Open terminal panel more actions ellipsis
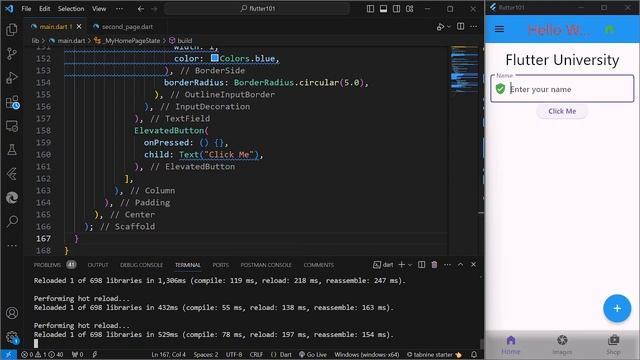Viewport: 640px width, 360px height. pyautogui.click(x=447, y=264)
